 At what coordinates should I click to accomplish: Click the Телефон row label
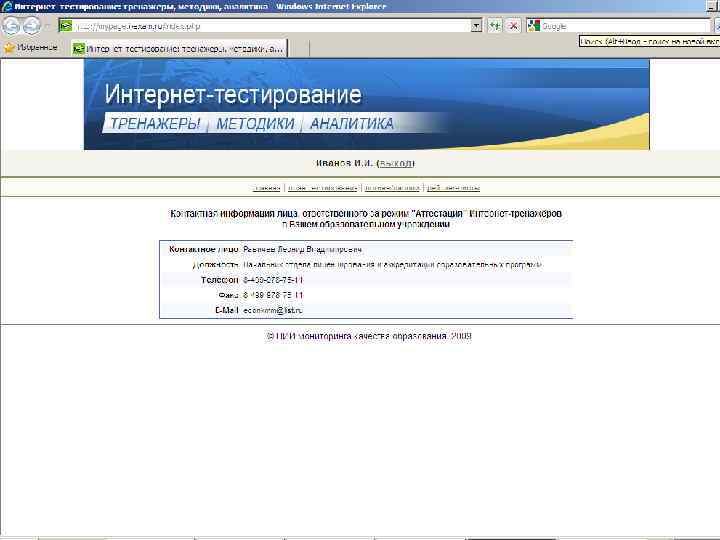point(219,280)
